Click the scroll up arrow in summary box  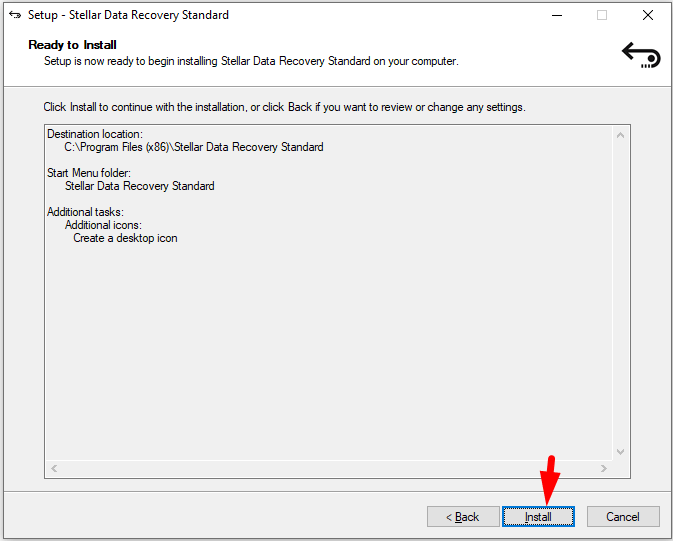620,135
